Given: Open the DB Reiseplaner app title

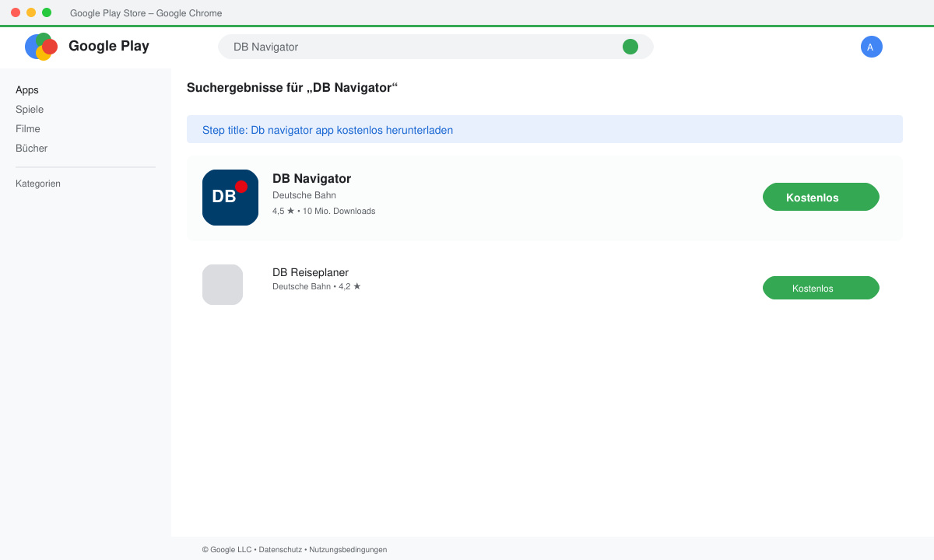Looking at the screenshot, I should (311, 272).
